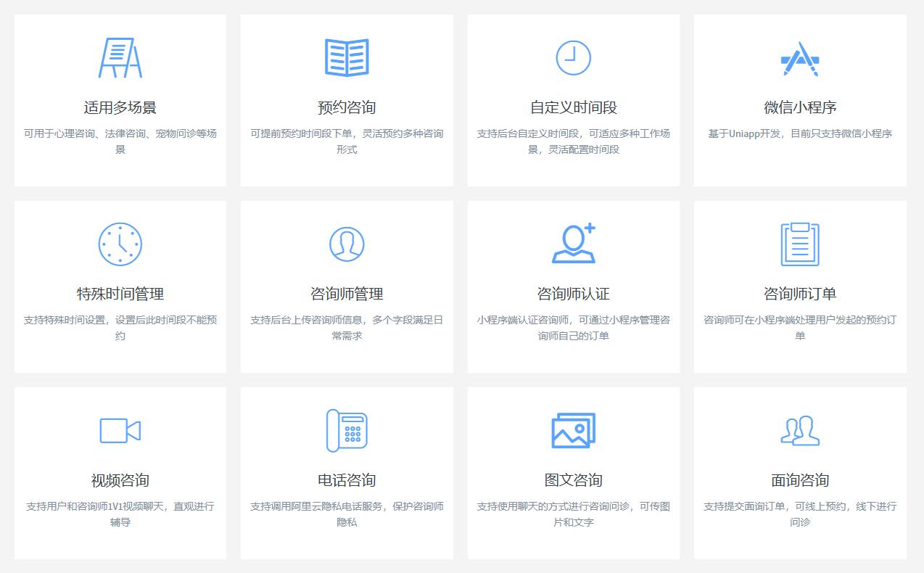
Task: Click the 微信小程序 heading
Action: pos(800,108)
